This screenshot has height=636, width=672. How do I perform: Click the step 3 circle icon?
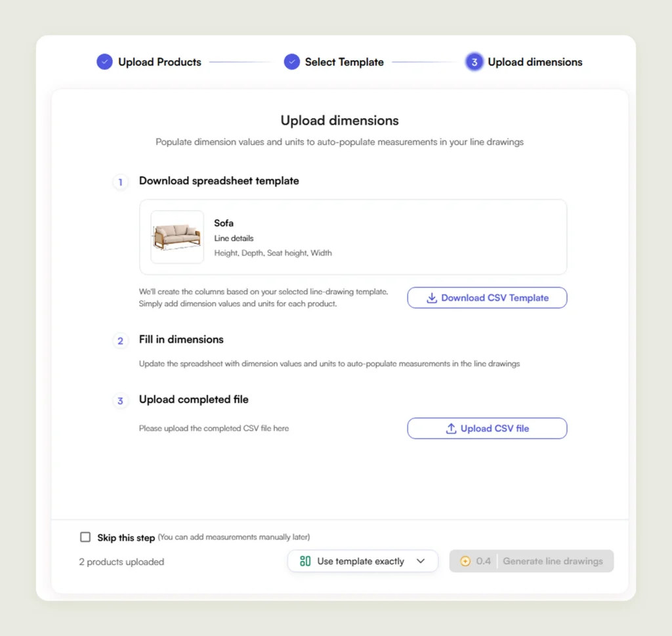click(x=474, y=62)
